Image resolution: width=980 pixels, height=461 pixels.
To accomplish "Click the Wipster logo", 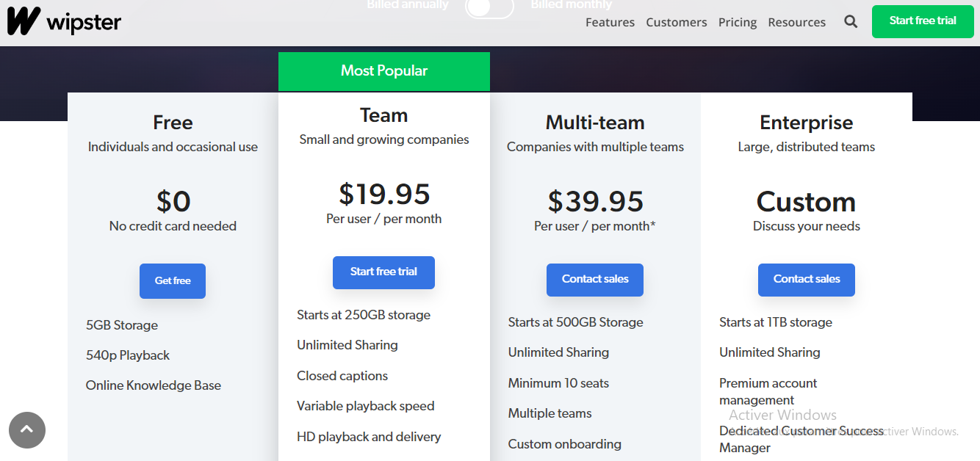I will point(64,21).
